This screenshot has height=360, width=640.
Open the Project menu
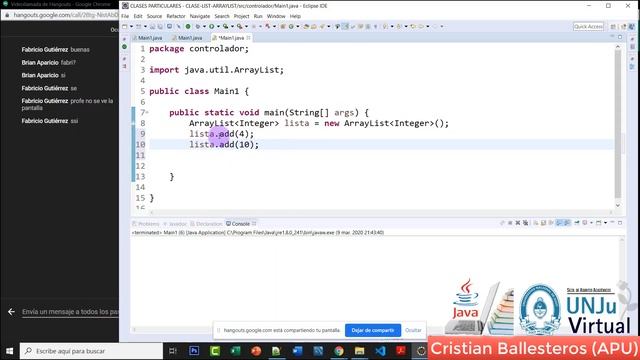(241, 16)
